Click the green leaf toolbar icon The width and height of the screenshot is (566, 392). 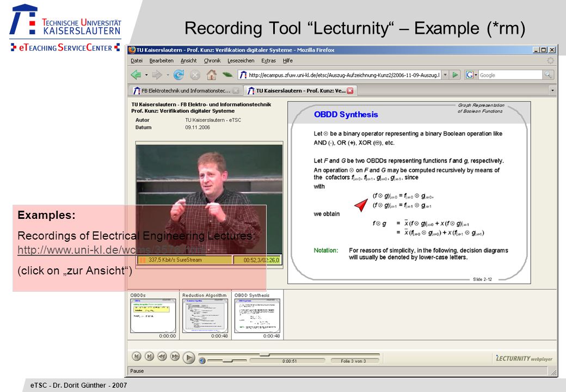(227, 75)
